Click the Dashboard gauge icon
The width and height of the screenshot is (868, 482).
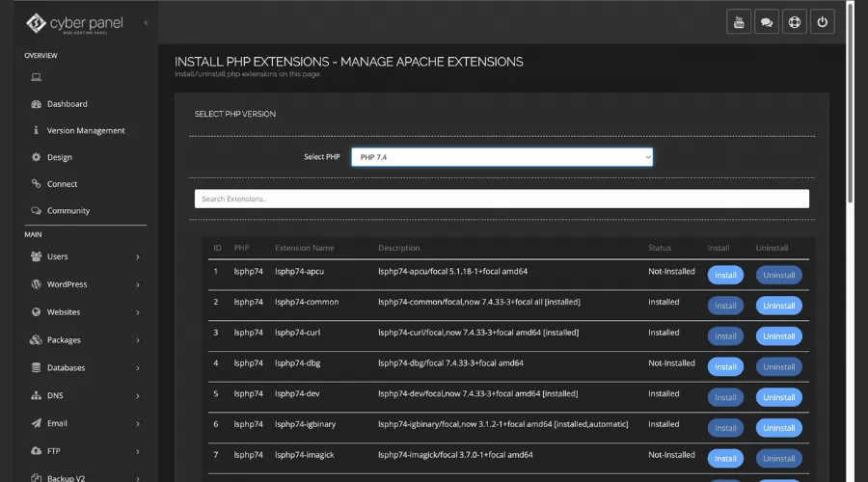[36, 104]
